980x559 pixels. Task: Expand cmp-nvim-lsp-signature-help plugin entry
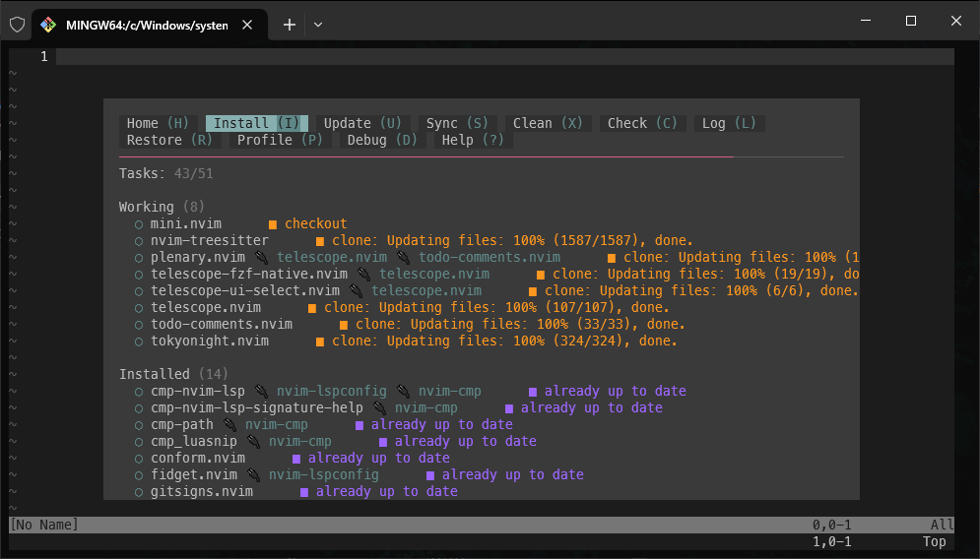(x=257, y=407)
